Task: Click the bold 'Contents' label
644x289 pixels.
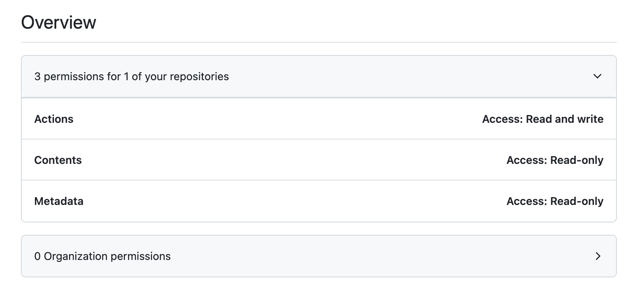Action: [58, 160]
